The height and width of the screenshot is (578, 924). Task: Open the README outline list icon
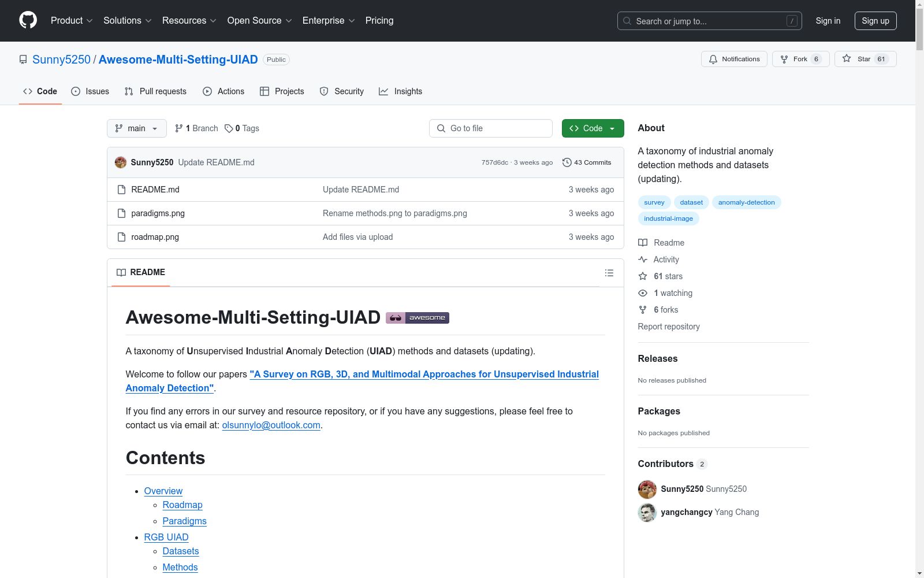coord(609,273)
